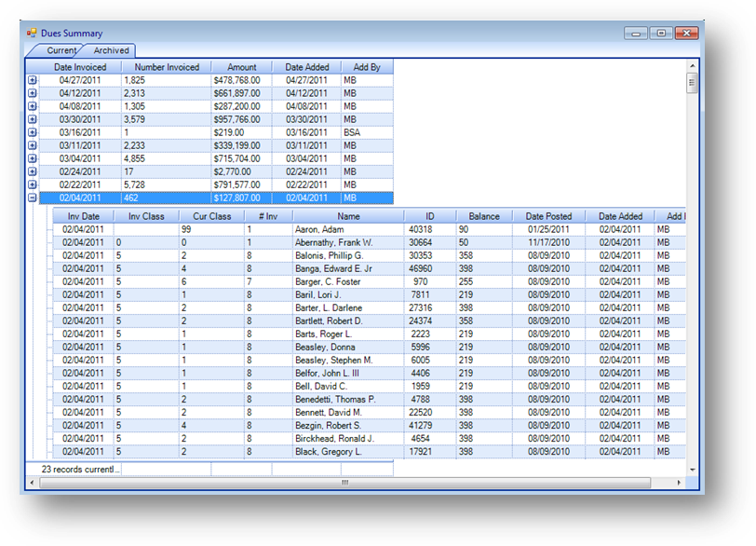The image size is (756, 546).
Task: Select the BSA add-by cell
Action: [367, 132]
